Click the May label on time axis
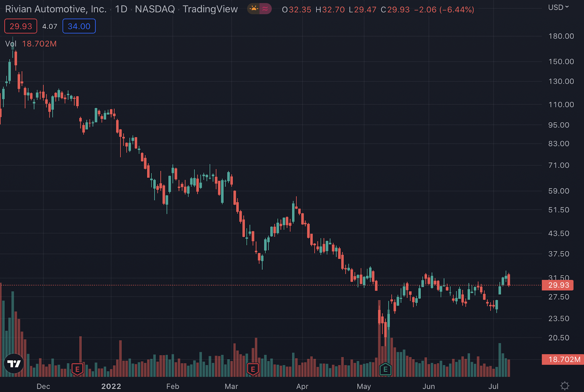584x392 pixels. tap(364, 386)
